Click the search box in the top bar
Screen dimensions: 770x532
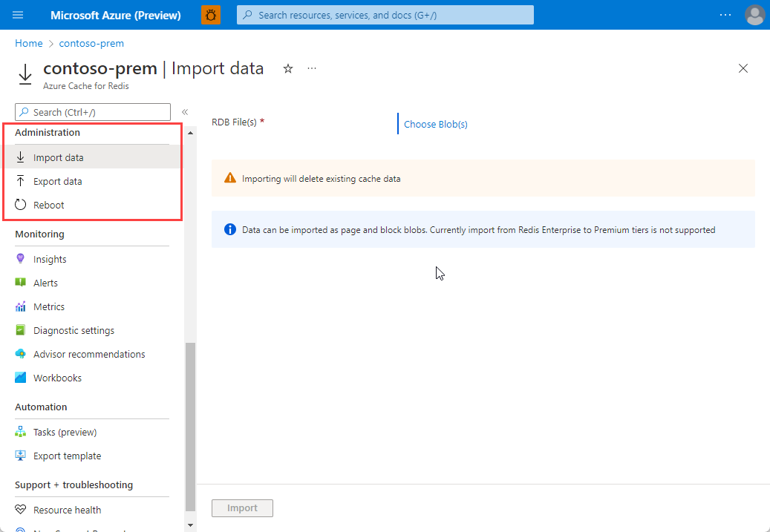click(x=385, y=16)
